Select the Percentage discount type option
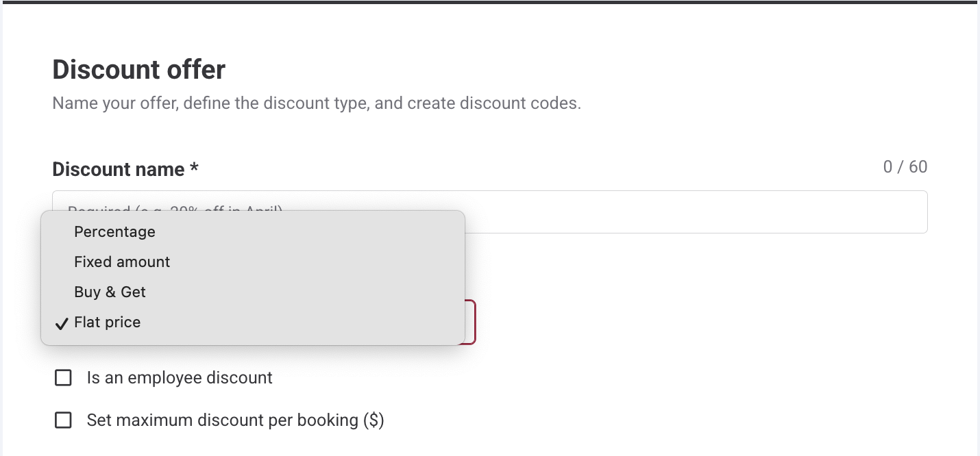The width and height of the screenshot is (980, 456). (115, 232)
